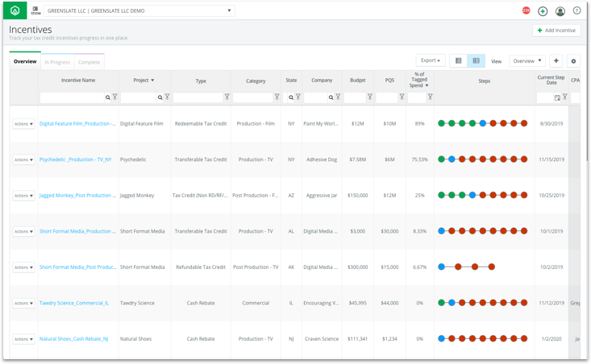Switch to the In Progress tab
The image size is (591, 364).
coord(57,62)
